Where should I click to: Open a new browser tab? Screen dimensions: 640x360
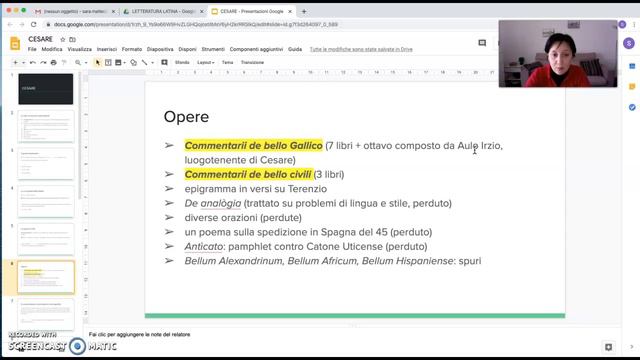click(x=304, y=11)
